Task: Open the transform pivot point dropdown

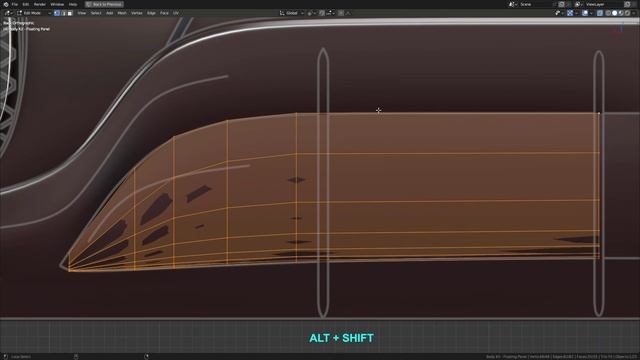Action: coord(311,13)
